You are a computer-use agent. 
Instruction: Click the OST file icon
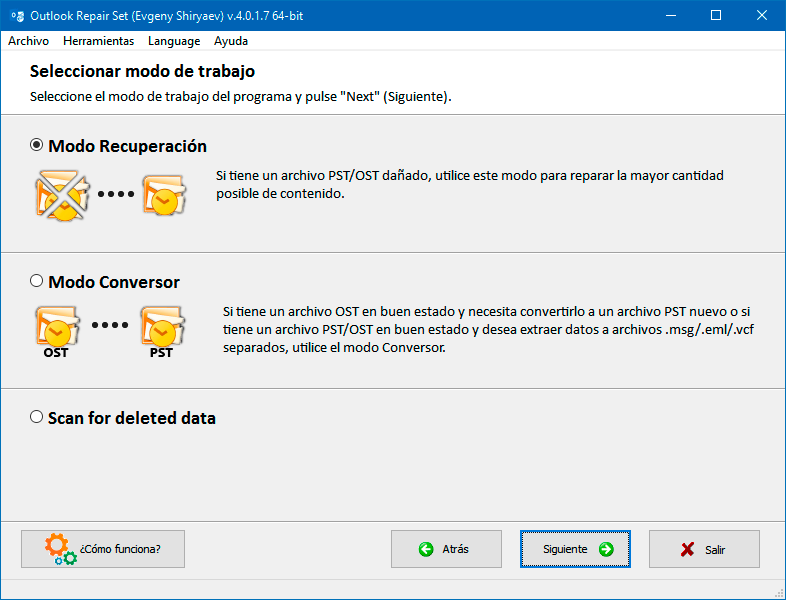point(58,331)
